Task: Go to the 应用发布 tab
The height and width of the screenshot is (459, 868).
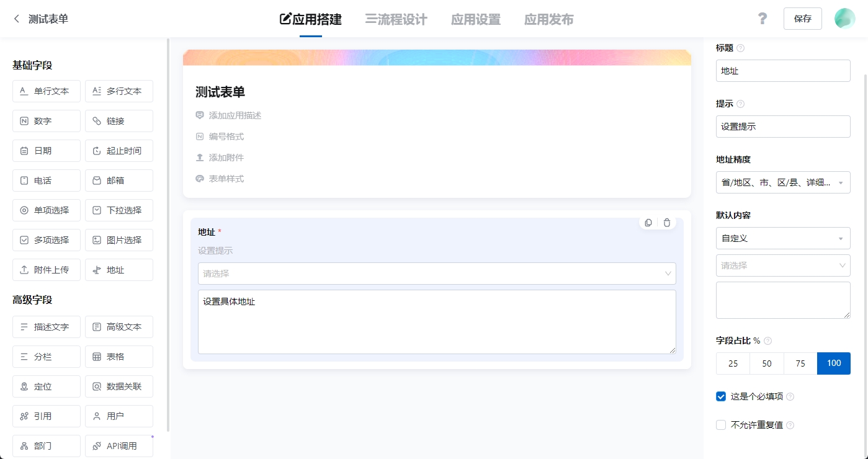Action: point(548,19)
